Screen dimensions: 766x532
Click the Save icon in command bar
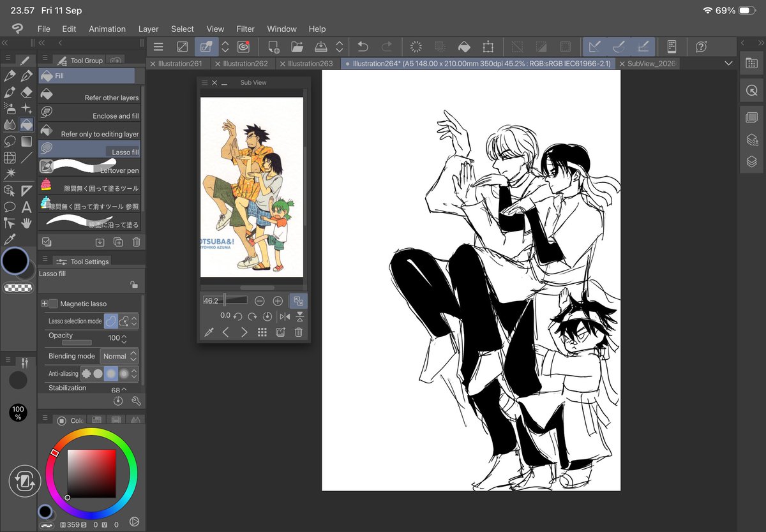(x=321, y=47)
